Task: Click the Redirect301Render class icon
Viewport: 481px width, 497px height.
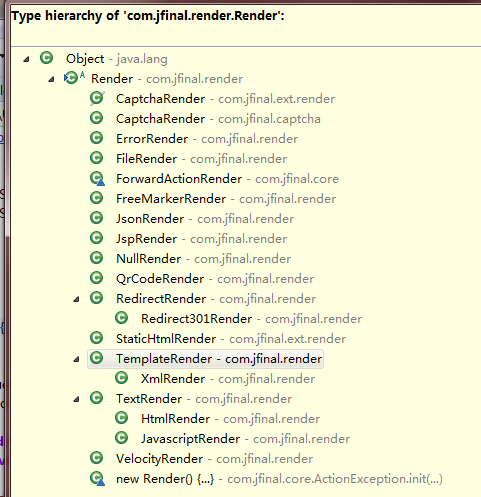Action: [122, 318]
